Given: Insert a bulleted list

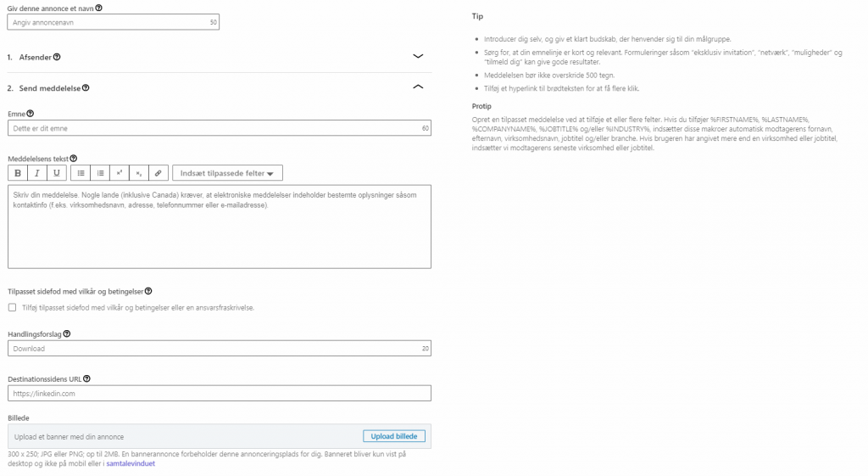Looking at the screenshot, I should point(81,173).
